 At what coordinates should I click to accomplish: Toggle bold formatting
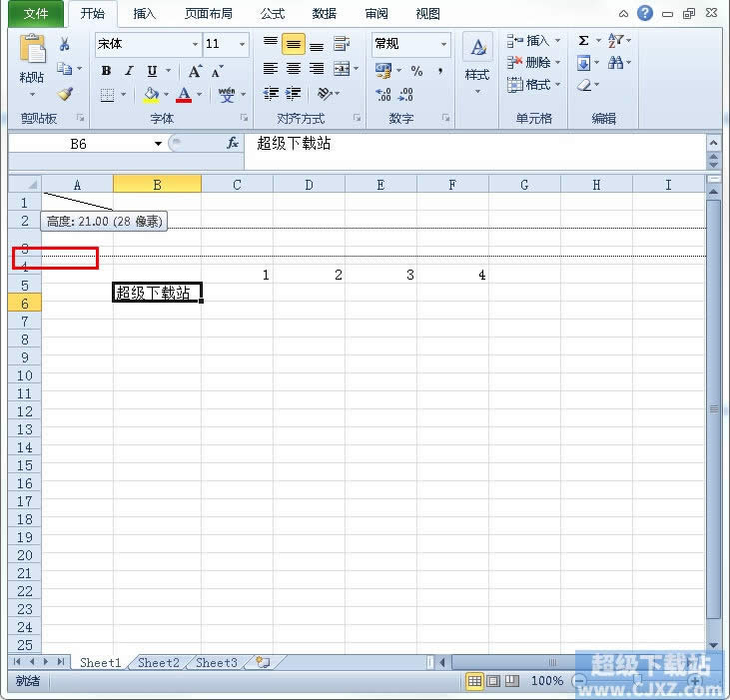(x=106, y=70)
